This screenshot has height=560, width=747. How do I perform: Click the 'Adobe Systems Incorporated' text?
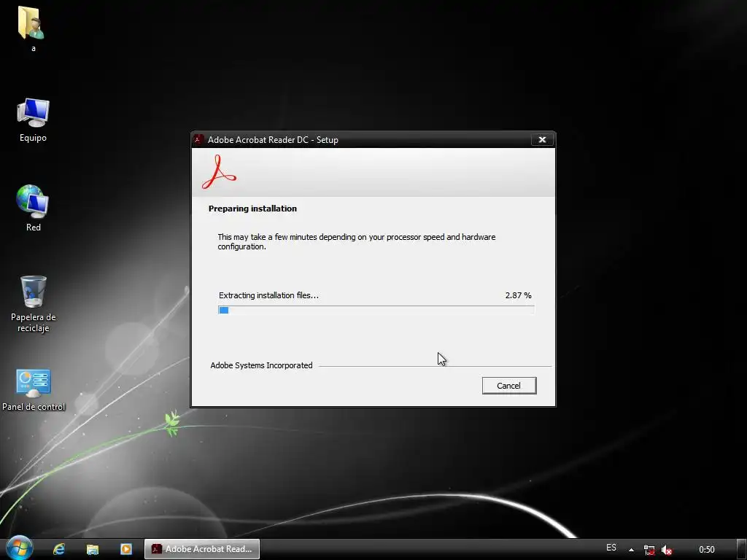click(x=262, y=365)
